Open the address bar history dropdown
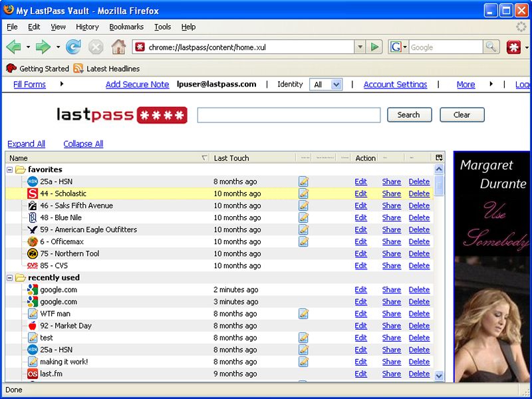Image resolution: width=532 pixels, height=399 pixels. 360,47
